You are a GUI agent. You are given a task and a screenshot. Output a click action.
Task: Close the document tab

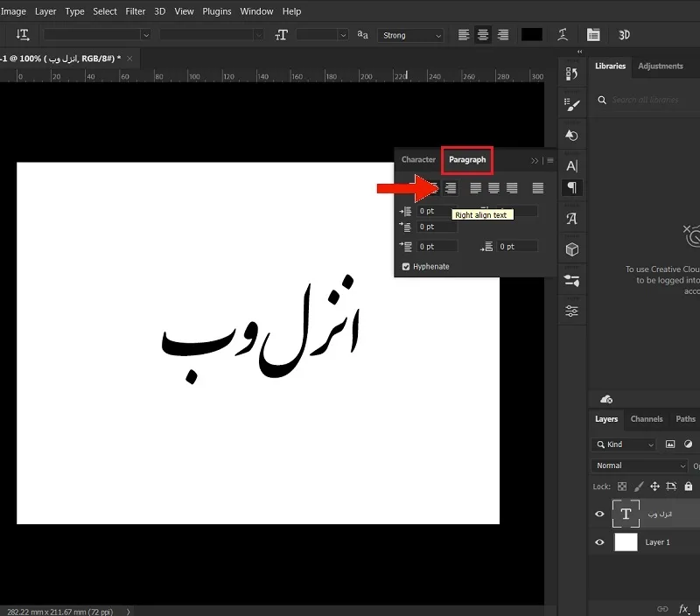click(x=129, y=59)
